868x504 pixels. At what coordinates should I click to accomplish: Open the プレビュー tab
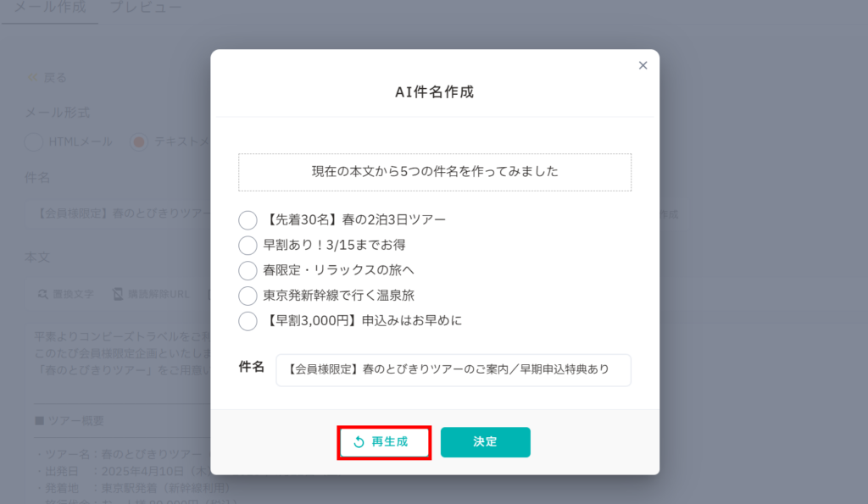[146, 8]
